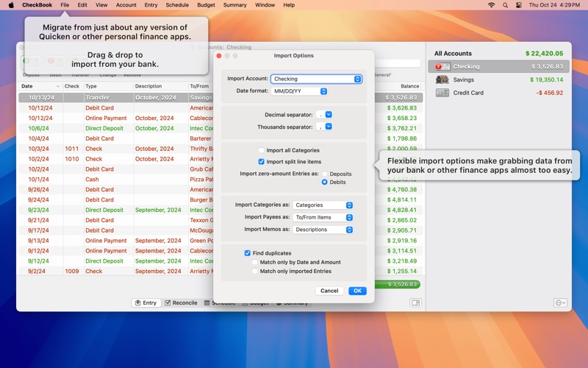
Task: Open the Window menu
Action: click(265, 5)
